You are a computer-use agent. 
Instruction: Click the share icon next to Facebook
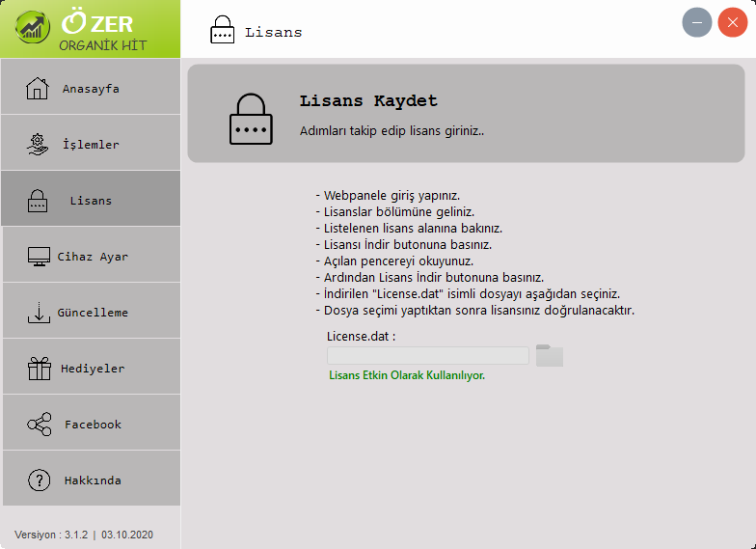tap(39, 425)
